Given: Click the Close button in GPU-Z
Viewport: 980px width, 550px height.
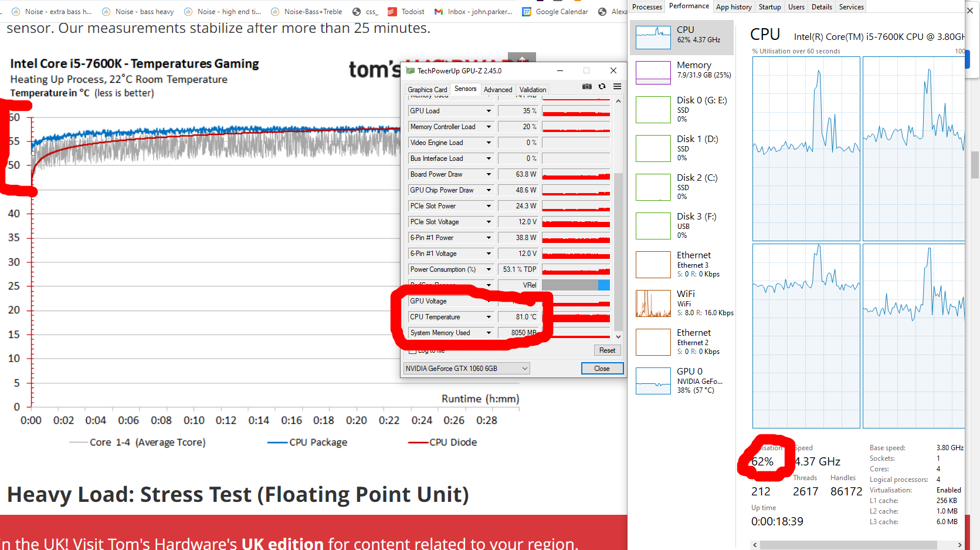Looking at the screenshot, I should click(x=602, y=369).
